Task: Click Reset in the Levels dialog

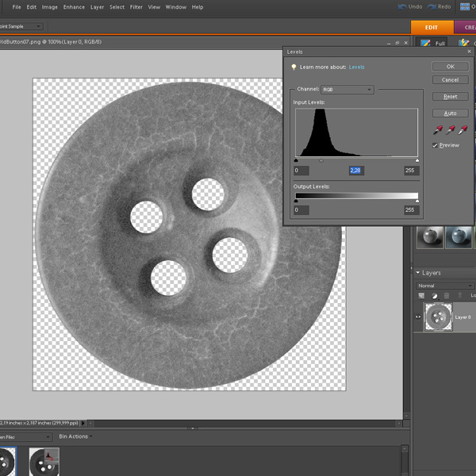Action: pyautogui.click(x=450, y=97)
